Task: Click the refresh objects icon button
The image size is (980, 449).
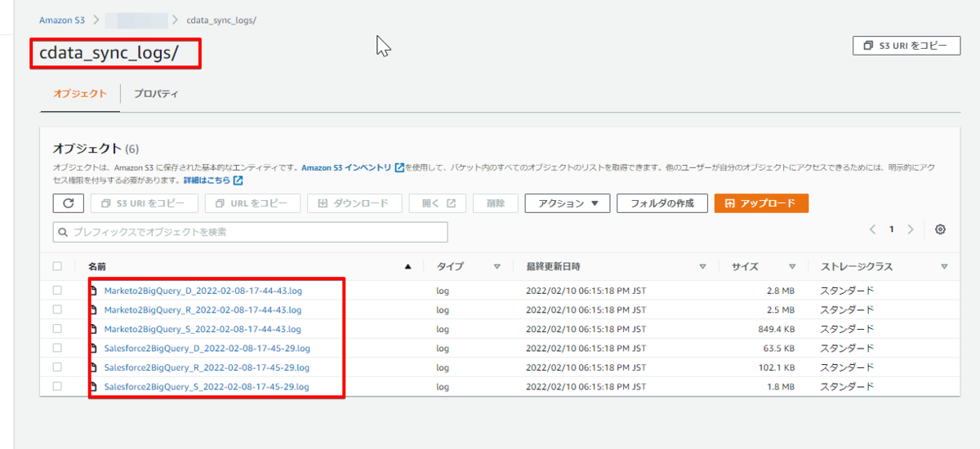Action: coord(69,203)
